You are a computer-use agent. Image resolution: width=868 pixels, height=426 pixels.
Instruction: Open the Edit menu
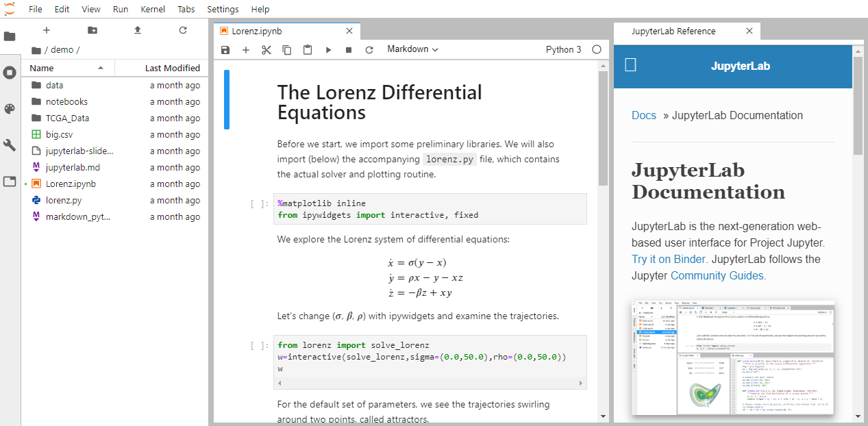[x=62, y=9]
